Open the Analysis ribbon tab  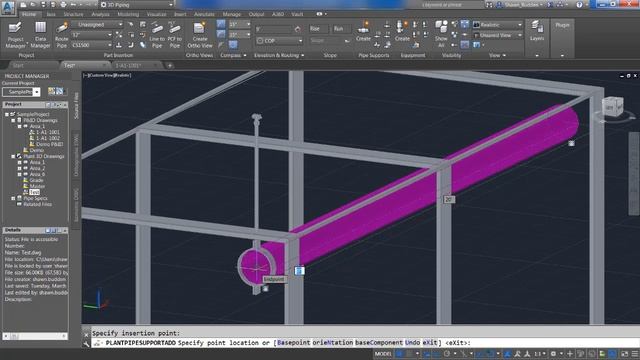[100, 14]
